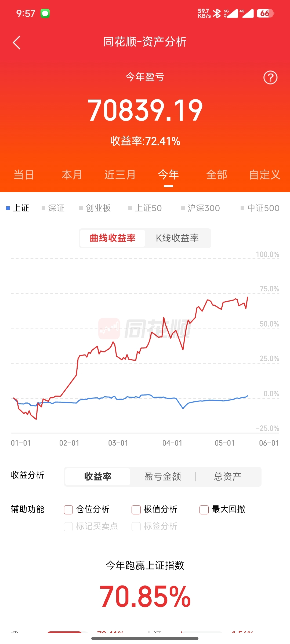This screenshot has height=644, width=290.
Task: Select the 上证 index legend marker
Action: click(8, 208)
